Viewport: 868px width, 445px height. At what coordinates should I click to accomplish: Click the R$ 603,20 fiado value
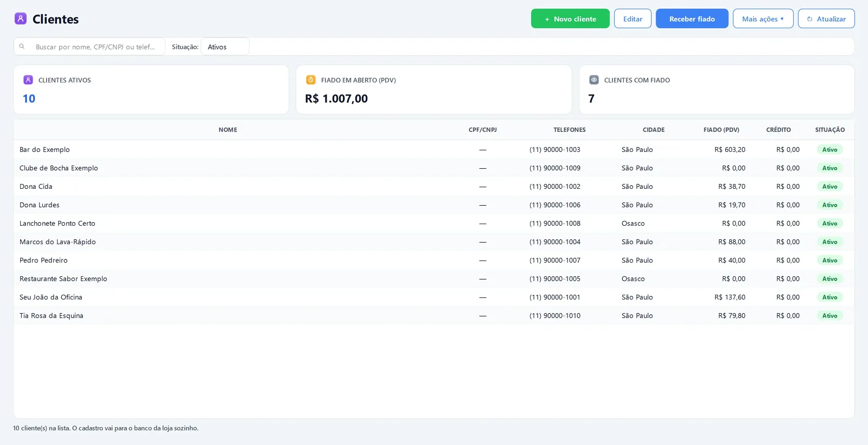pyautogui.click(x=730, y=149)
